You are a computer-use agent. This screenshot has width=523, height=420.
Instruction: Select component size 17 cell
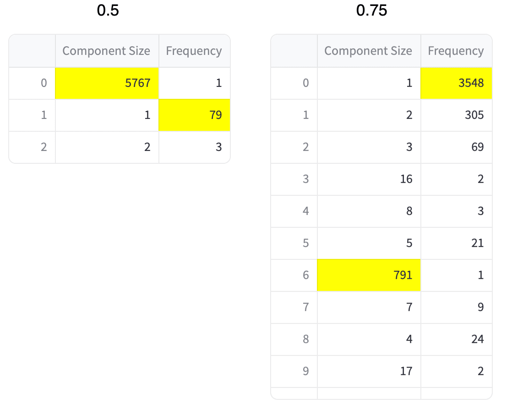(369, 371)
